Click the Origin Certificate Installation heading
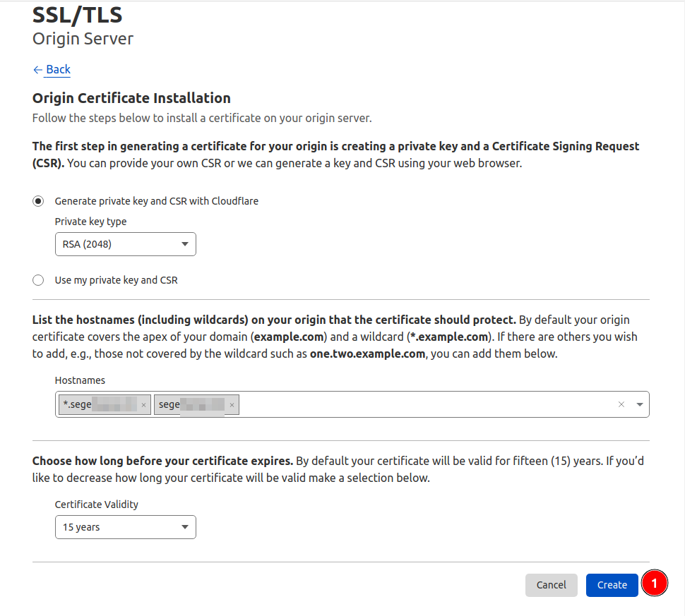 point(131,98)
